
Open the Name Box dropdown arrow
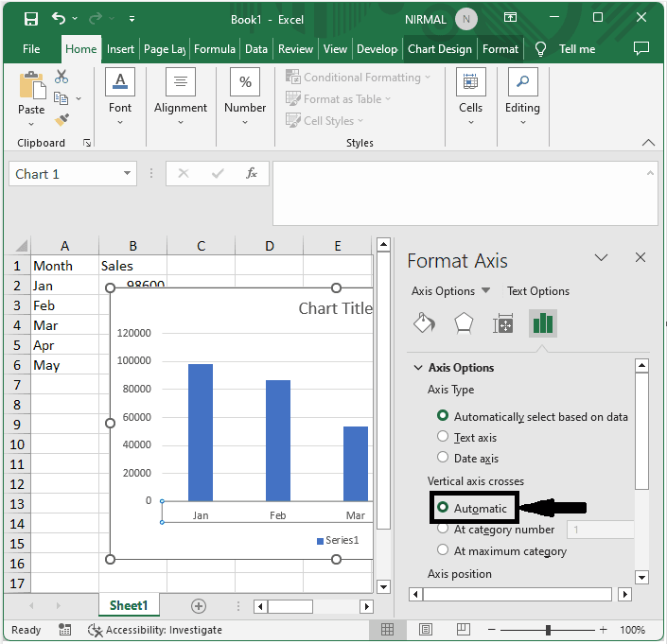point(127,173)
